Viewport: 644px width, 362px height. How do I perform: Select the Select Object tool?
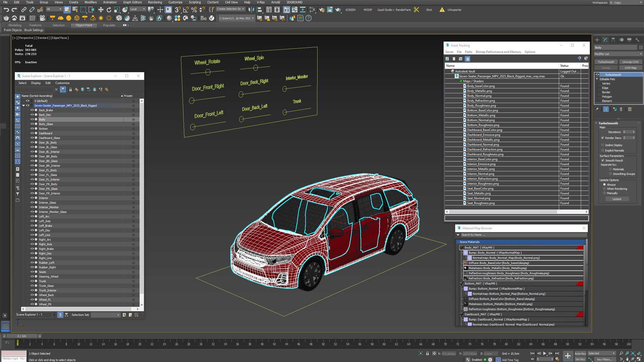point(67,10)
